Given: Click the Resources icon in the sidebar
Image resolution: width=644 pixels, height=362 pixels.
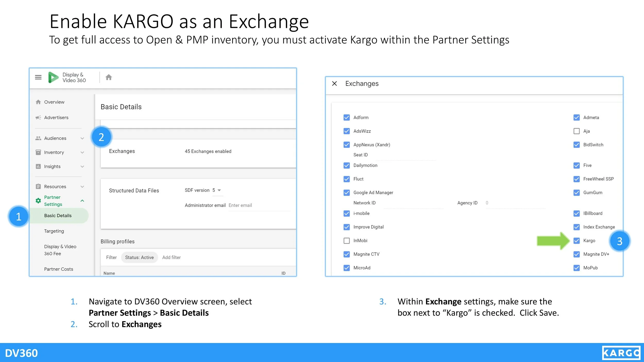Looking at the screenshot, I should [x=38, y=186].
